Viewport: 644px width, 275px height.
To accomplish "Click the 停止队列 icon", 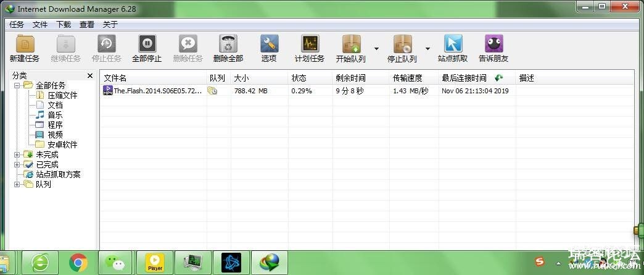I will pyautogui.click(x=402, y=44).
